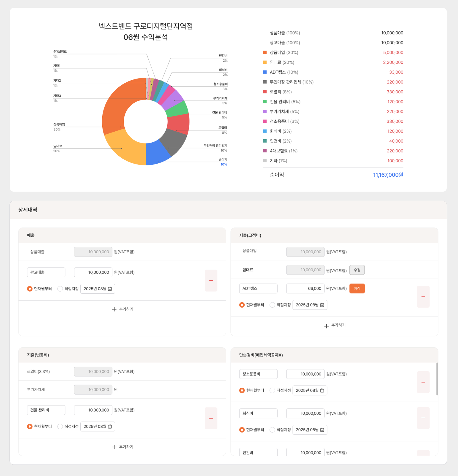Image resolution: width=458 pixels, height=476 pixels.
Task: Select 현재월부터 radio for ADT캡스
Action: click(242, 305)
